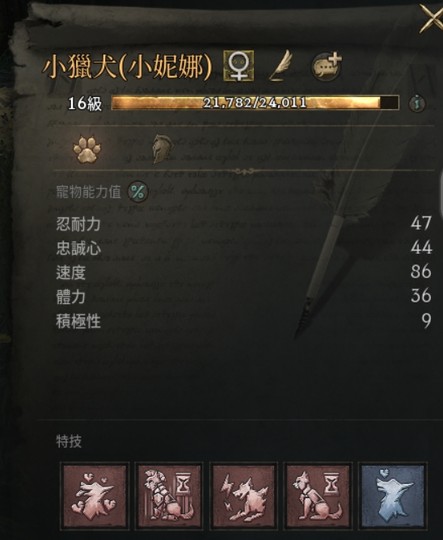Click the chat bubble plus icon
443x540 pixels.
tap(327, 66)
